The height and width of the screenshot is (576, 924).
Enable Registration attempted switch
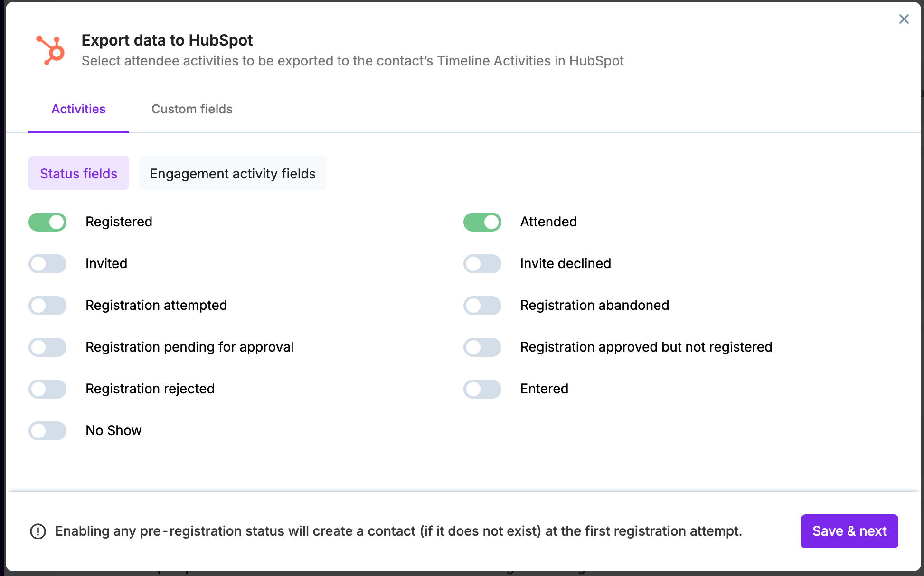pos(47,306)
